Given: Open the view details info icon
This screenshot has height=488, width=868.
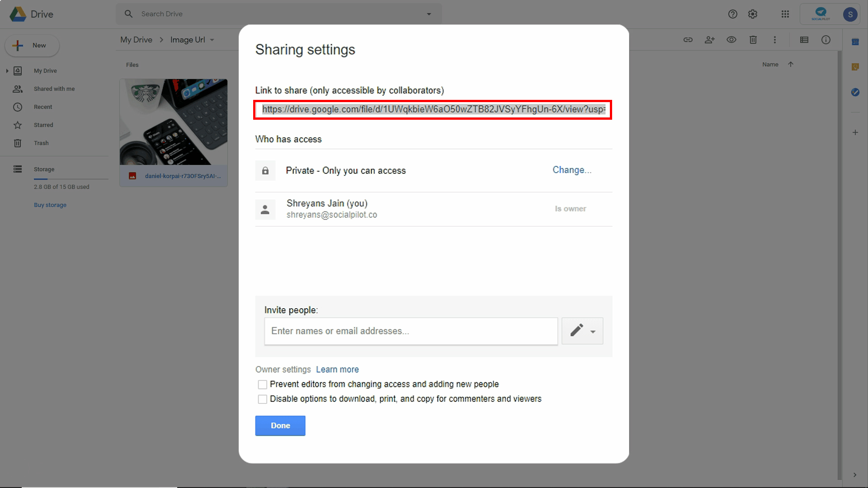Looking at the screenshot, I should coord(826,40).
